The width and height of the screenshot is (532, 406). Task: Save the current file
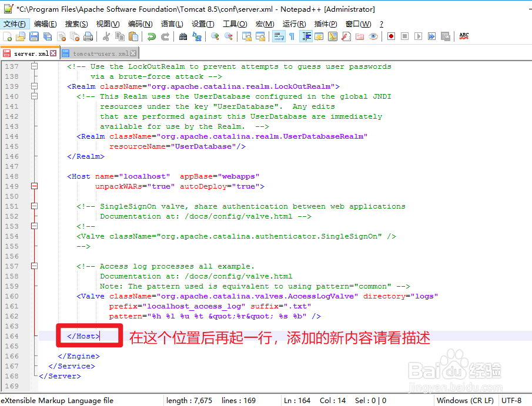point(34,36)
